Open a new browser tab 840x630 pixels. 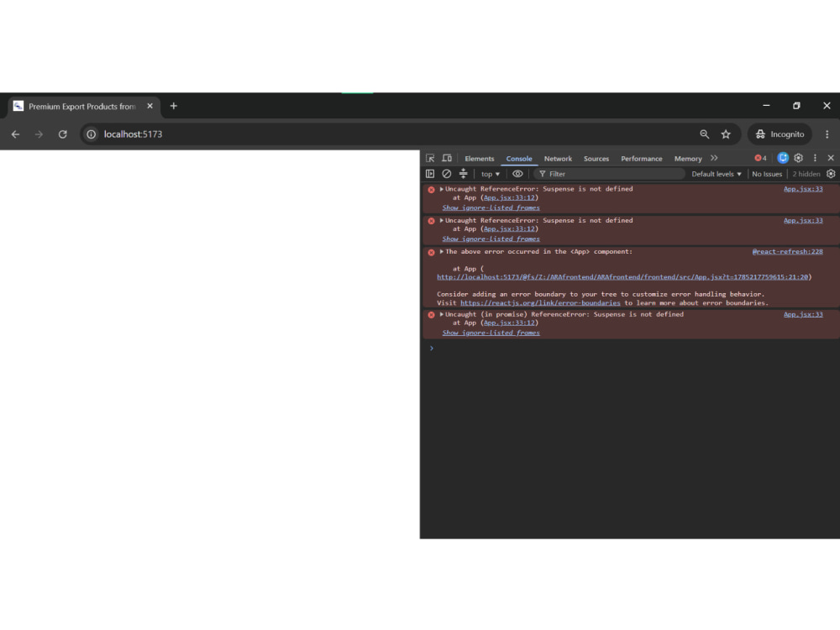tap(174, 106)
